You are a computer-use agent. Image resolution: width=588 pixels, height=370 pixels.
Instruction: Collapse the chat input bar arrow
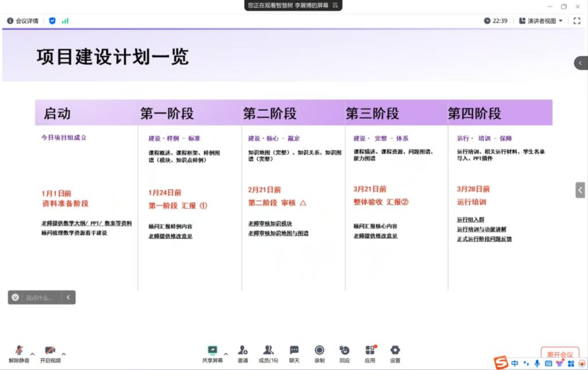coord(68,297)
